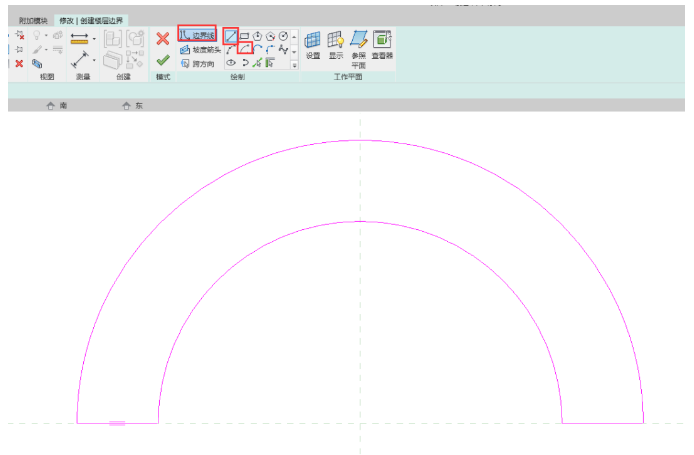Select the Rectangle draw tool
The width and height of the screenshot is (694, 455).
244,35
